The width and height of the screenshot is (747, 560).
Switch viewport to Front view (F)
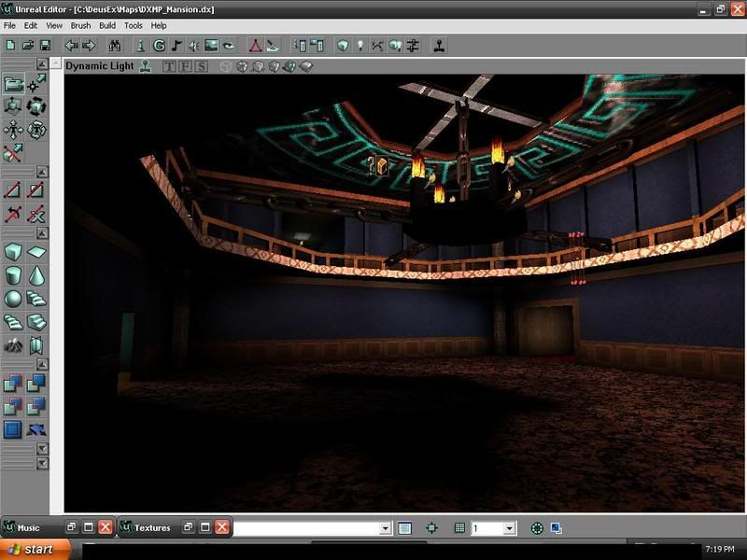(185, 66)
